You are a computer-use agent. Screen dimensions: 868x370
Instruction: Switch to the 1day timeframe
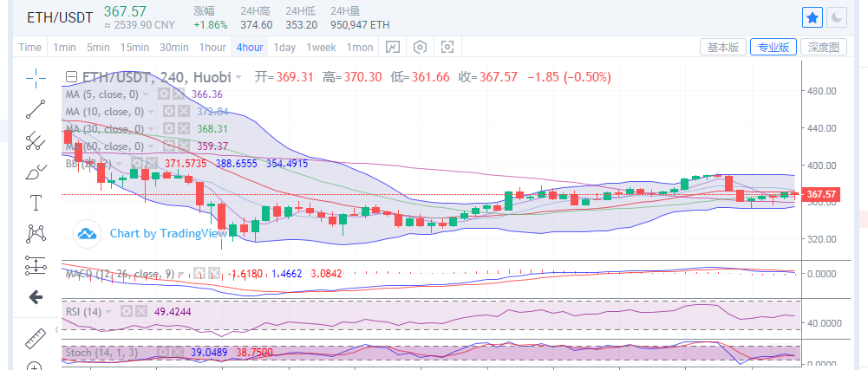point(284,47)
